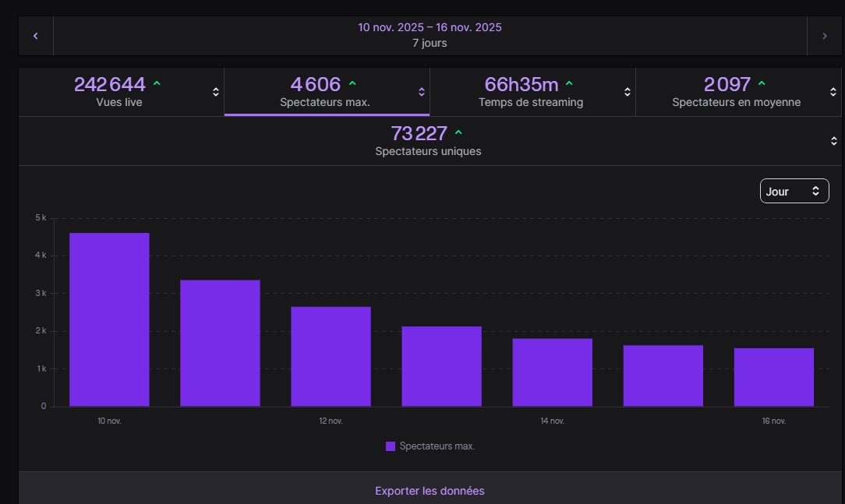This screenshot has height=504, width=845.
Task: Click the left chevron to view previous week
Action: pos(35,35)
